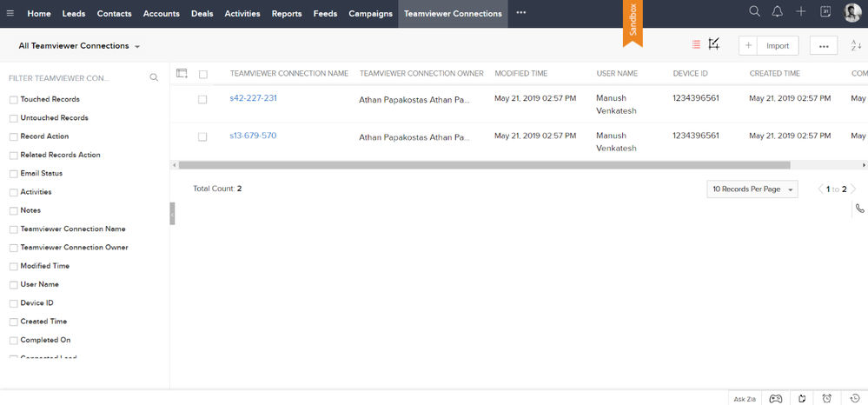The height and width of the screenshot is (405, 868).
Task: Open the notifications bell
Action: click(778, 11)
